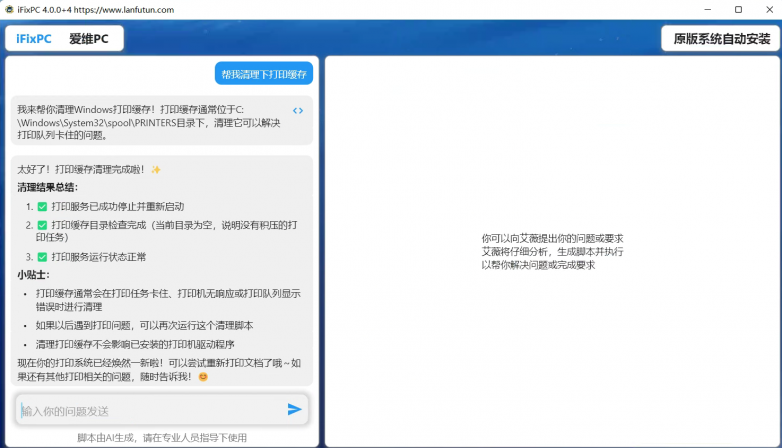Open the script code view icon

point(298,110)
